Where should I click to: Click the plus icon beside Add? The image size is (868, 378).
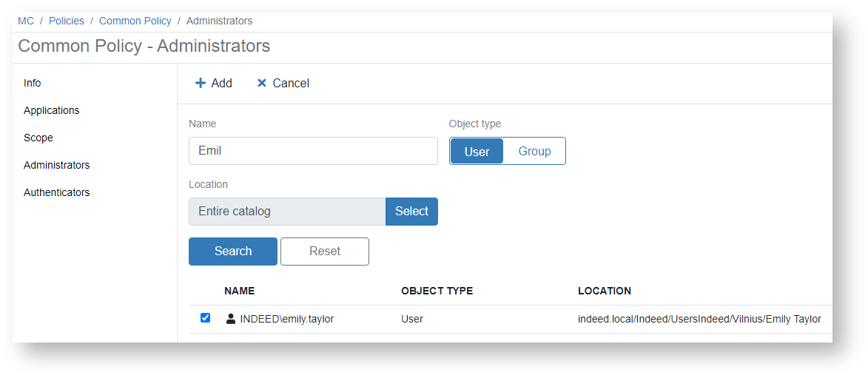[x=200, y=83]
